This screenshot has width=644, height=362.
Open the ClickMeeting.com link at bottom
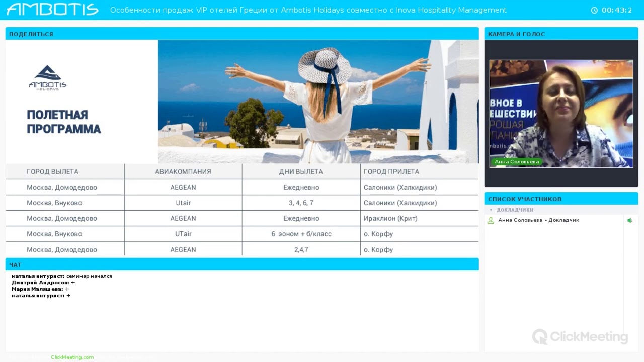[72, 357]
